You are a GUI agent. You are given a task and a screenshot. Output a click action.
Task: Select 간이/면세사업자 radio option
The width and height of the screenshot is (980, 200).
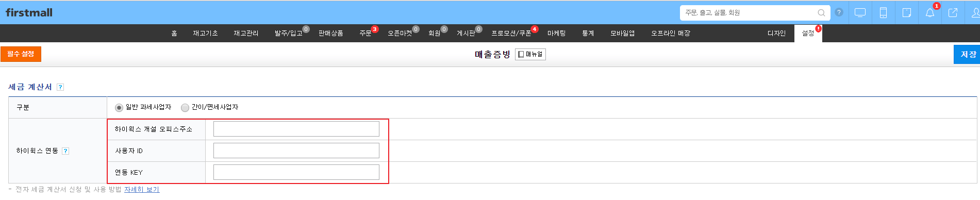coord(185,107)
